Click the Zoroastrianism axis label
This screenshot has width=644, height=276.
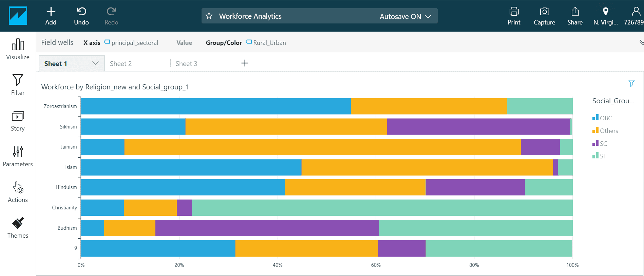click(x=60, y=106)
